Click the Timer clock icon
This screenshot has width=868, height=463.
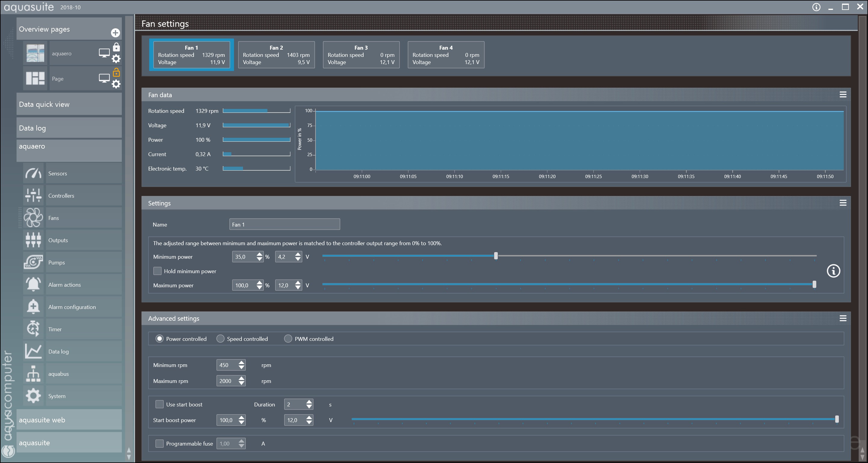pyautogui.click(x=33, y=329)
